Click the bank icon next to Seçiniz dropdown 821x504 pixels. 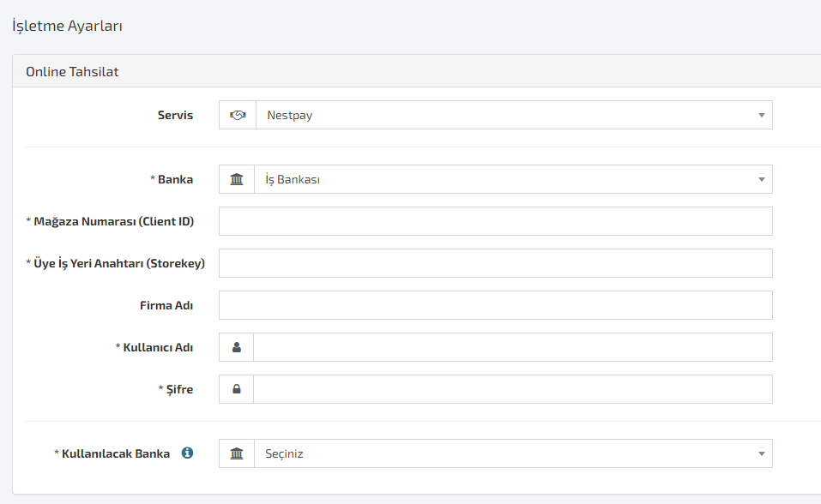[237, 453]
